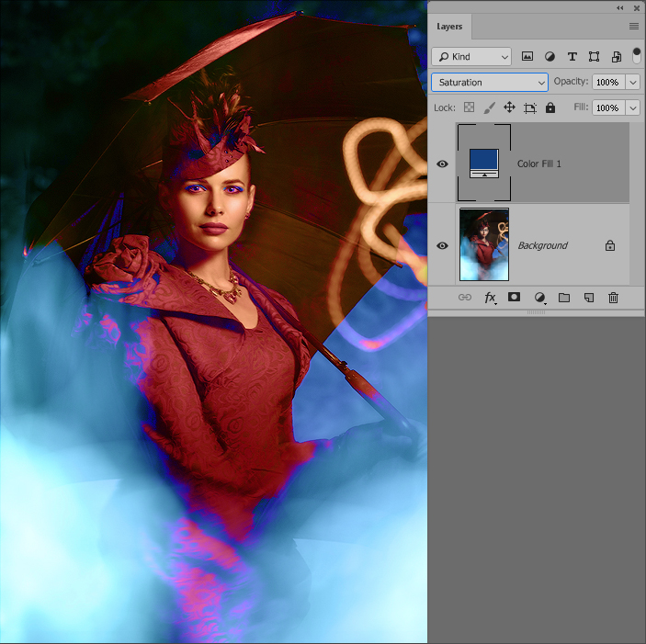Screen dimensions: 646x644
Task: Open the Saturation blend mode dropdown
Action: 490,83
